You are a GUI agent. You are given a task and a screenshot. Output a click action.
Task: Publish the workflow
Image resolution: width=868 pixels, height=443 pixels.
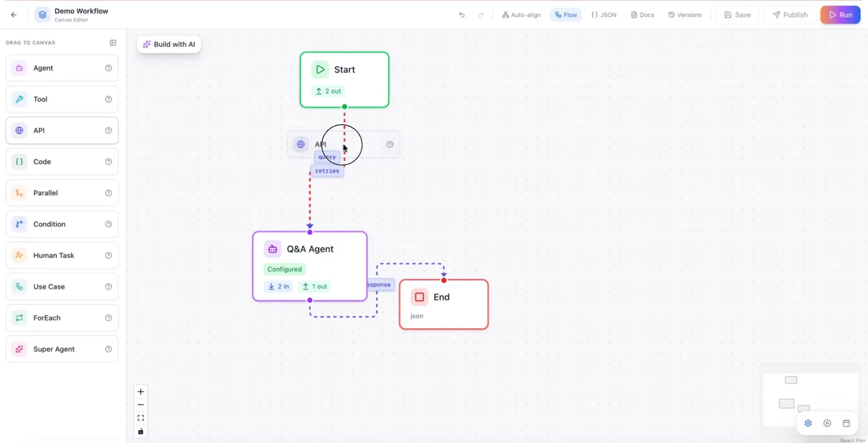click(790, 15)
